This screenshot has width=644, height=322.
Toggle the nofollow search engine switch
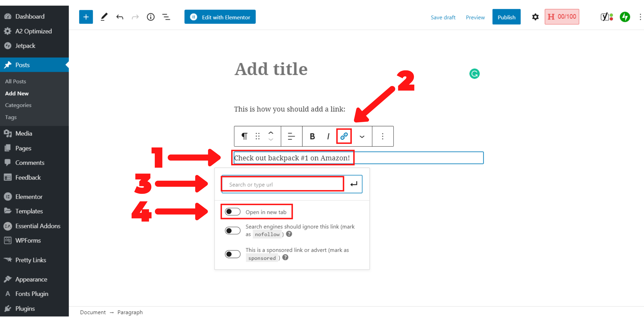point(232,231)
